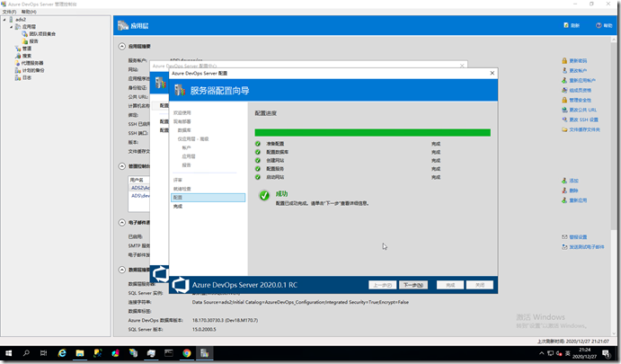Click 文件缓存文件夹 link
This screenshot has height=364, width=621.
tap(584, 129)
